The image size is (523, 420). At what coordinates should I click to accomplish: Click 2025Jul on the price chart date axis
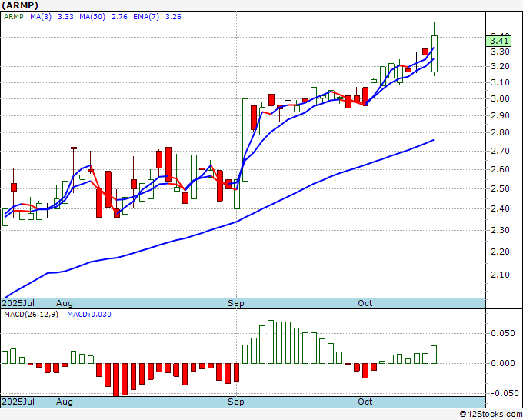pyautogui.click(x=18, y=303)
